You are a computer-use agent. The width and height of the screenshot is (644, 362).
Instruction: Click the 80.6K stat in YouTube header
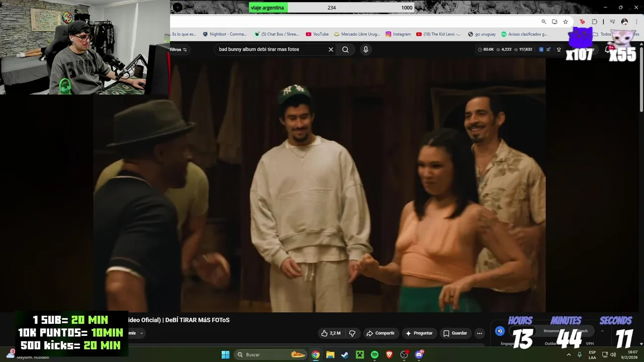point(486,49)
